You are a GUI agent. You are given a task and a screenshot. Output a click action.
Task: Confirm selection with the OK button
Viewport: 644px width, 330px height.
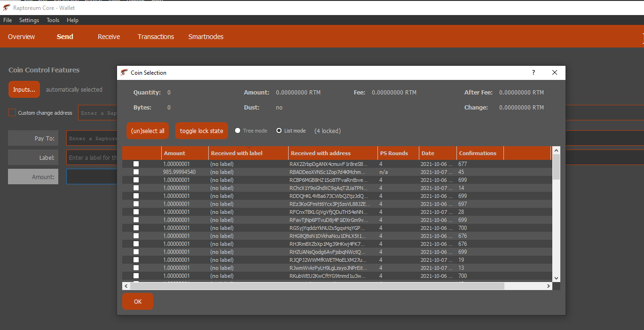[x=138, y=302]
